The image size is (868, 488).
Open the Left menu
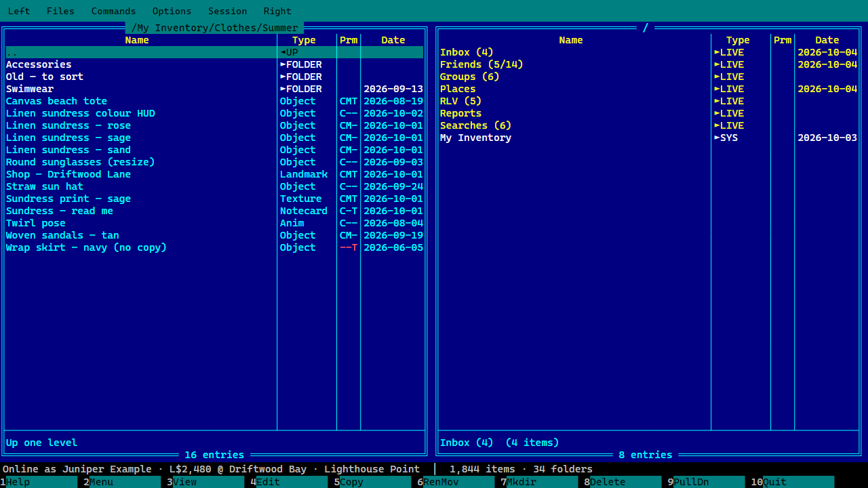point(19,11)
